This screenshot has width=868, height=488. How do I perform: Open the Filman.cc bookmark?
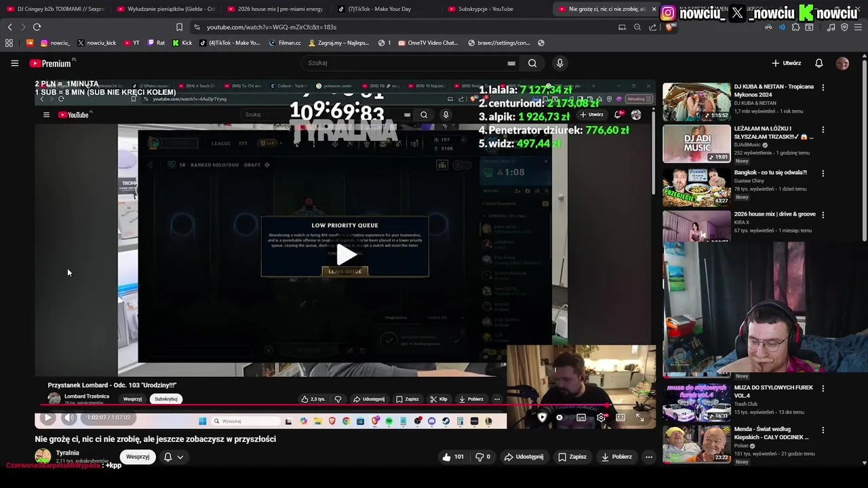[x=285, y=43]
